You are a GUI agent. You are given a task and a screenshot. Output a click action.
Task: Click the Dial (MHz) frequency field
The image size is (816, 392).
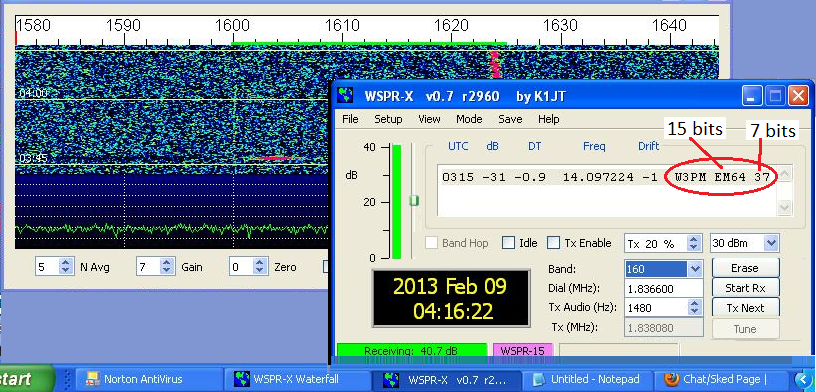[x=664, y=288]
